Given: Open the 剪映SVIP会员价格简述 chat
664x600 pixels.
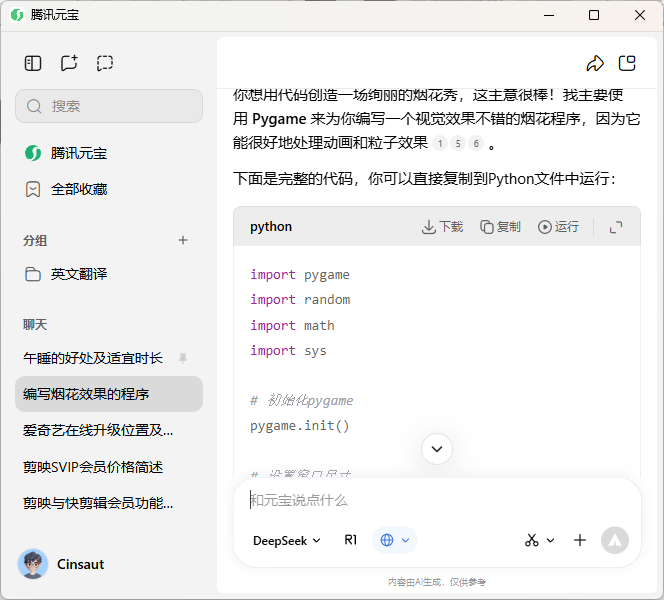Looking at the screenshot, I should point(93,467).
